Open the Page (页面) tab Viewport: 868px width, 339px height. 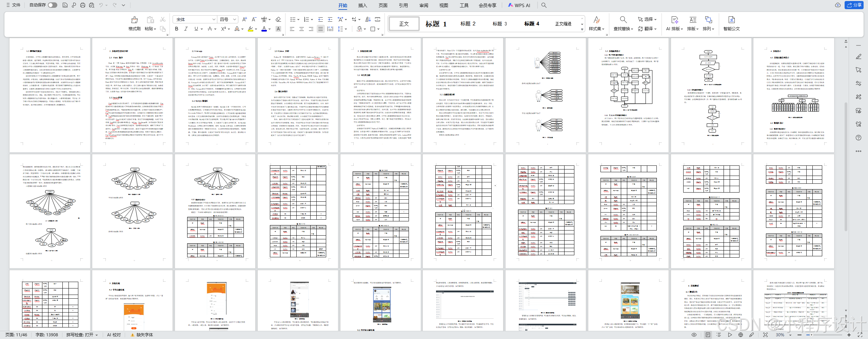383,5
